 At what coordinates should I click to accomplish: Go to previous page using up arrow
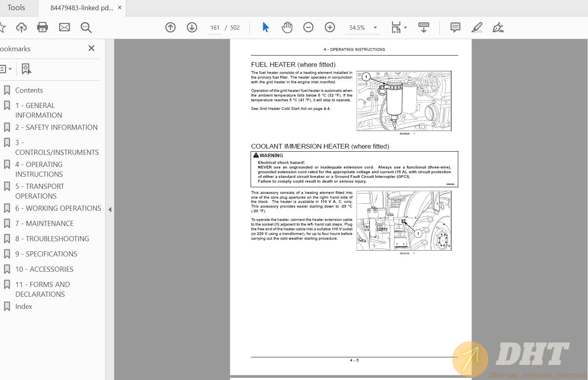tap(170, 27)
